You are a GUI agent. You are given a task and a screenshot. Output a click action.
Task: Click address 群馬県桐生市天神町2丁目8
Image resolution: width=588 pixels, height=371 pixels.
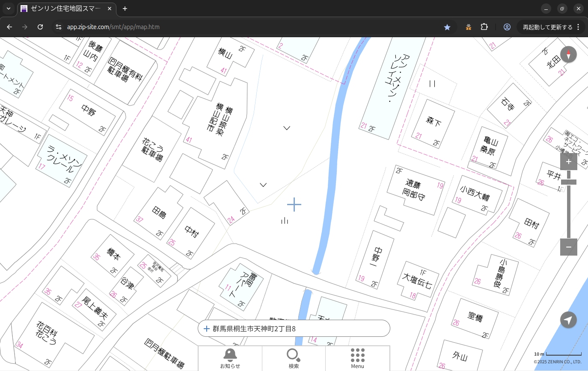click(x=254, y=329)
